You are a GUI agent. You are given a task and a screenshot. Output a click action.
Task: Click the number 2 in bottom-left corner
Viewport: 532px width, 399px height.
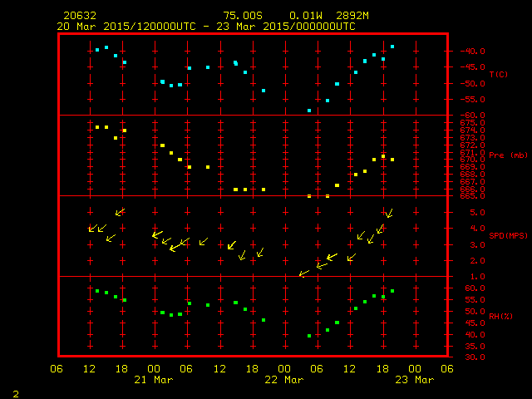(x=15, y=392)
